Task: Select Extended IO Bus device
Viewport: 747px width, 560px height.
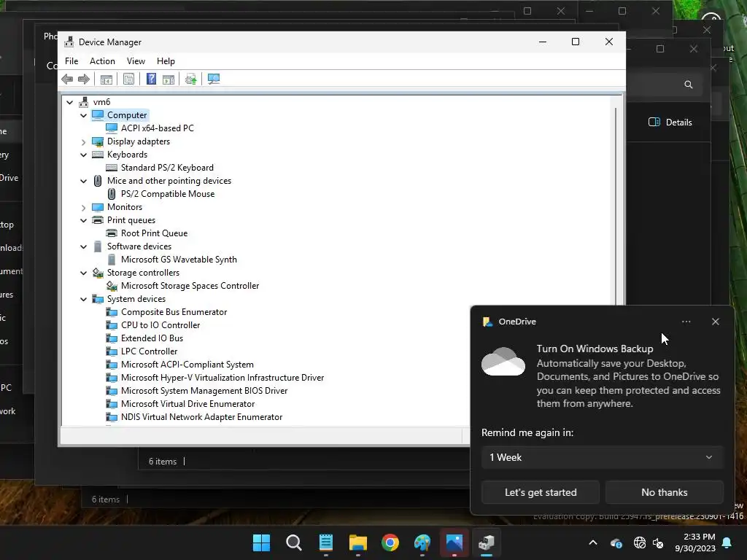Action: [152, 338]
